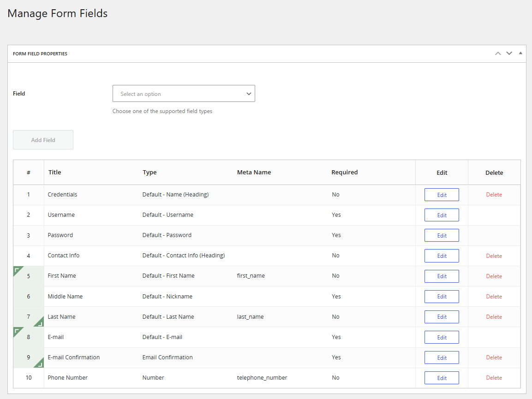
Task: Click the Title column header
Action: 54,172
